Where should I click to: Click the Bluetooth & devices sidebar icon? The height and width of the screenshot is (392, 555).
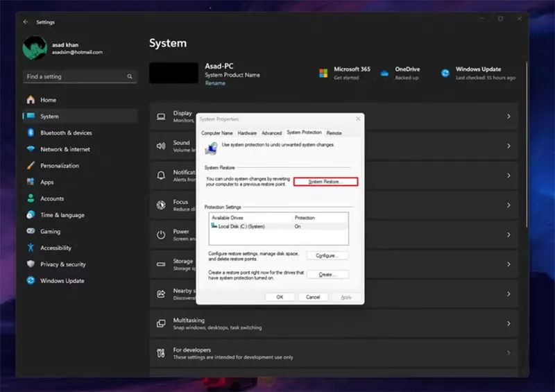[31, 133]
